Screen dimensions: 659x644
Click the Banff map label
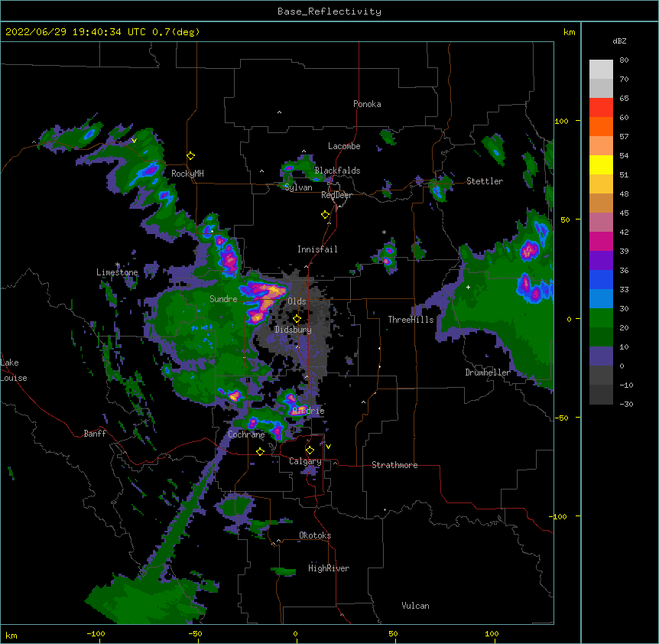pos(95,434)
